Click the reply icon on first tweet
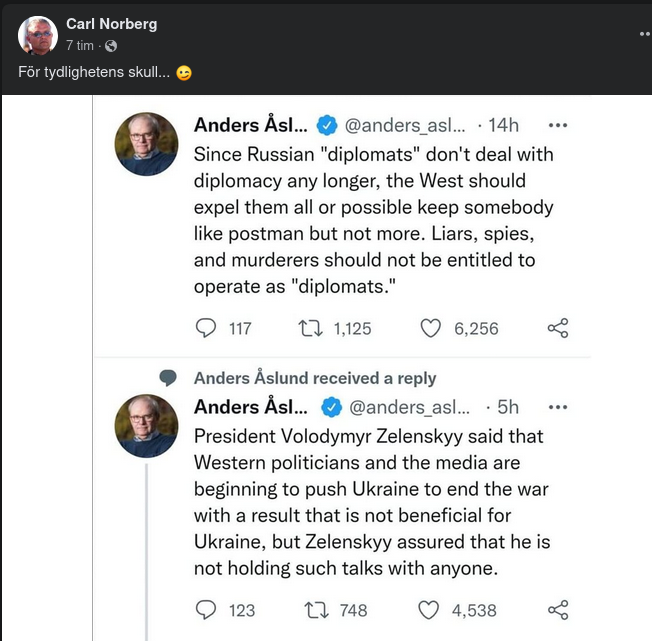This screenshot has height=641, width=652. click(206, 328)
